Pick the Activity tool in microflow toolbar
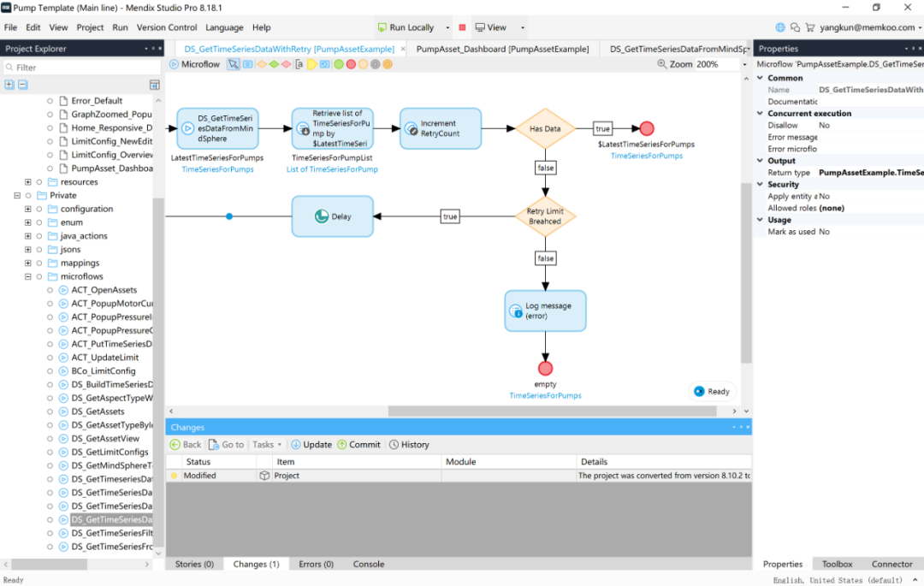Image resolution: width=924 pixels, height=586 pixels. pos(247,64)
